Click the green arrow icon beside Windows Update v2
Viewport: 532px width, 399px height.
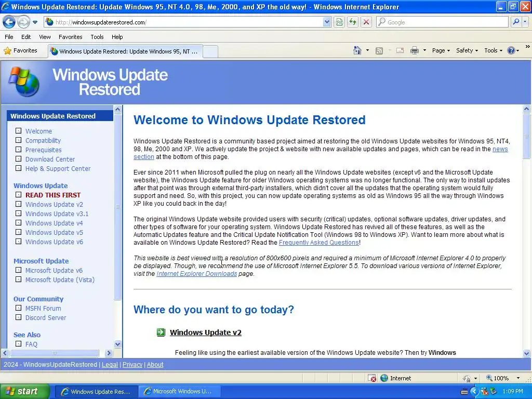pyautogui.click(x=161, y=332)
